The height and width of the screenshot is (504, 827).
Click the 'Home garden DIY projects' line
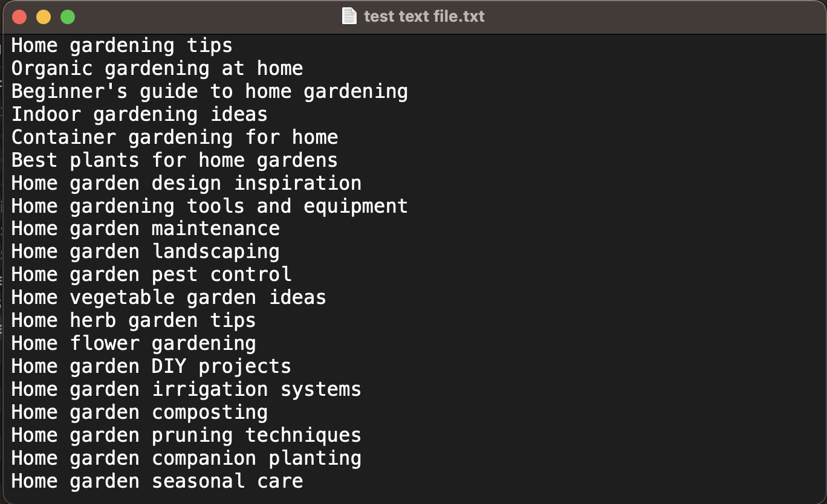point(151,367)
